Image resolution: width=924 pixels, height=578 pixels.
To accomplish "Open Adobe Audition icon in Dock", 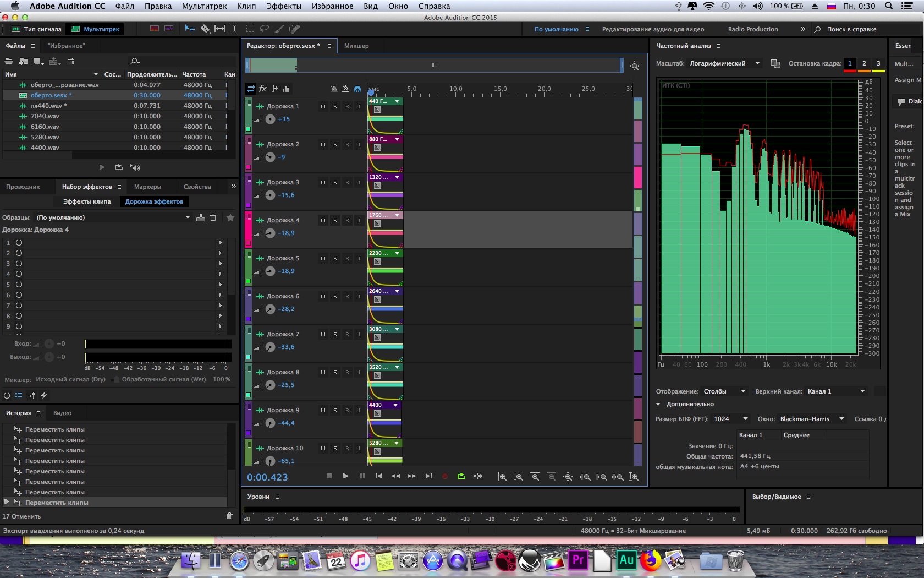I will click(626, 560).
